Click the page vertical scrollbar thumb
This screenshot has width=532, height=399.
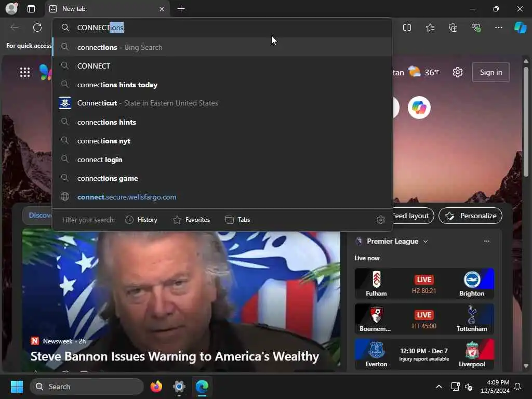click(526, 122)
